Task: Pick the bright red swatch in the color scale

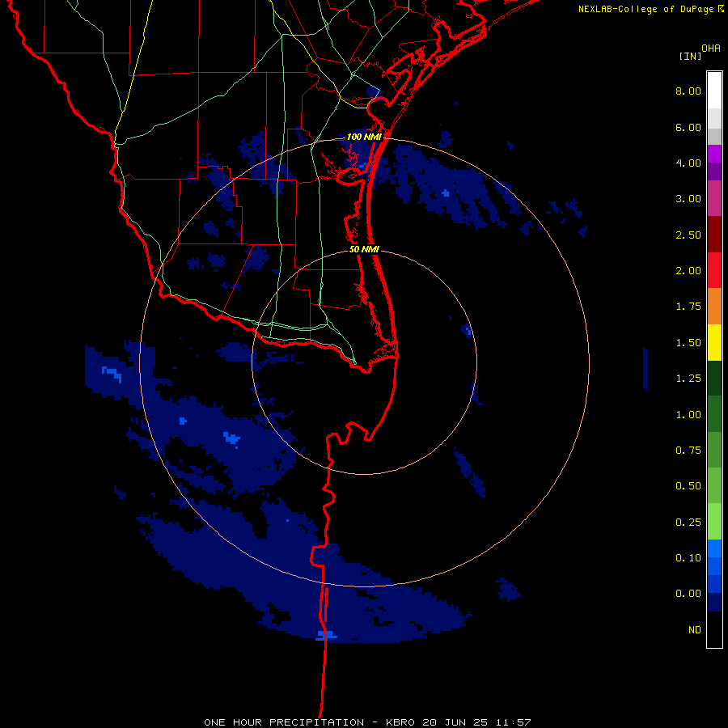Action: (x=714, y=270)
